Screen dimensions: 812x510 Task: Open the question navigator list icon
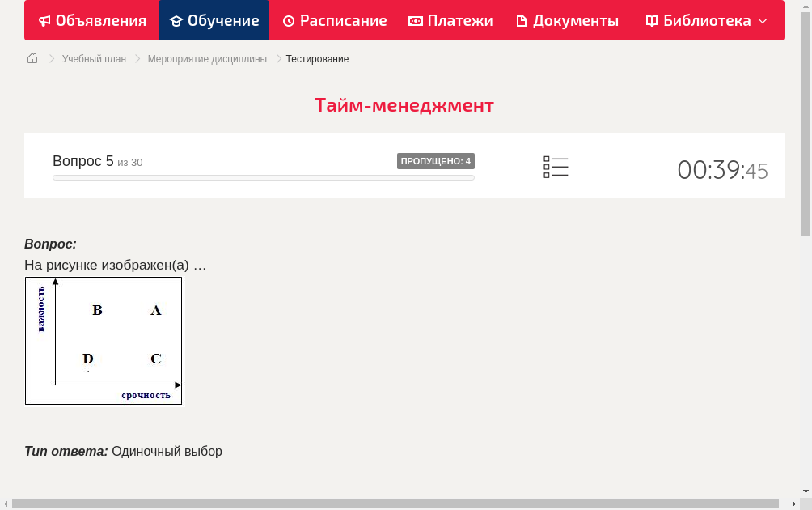coord(556,167)
